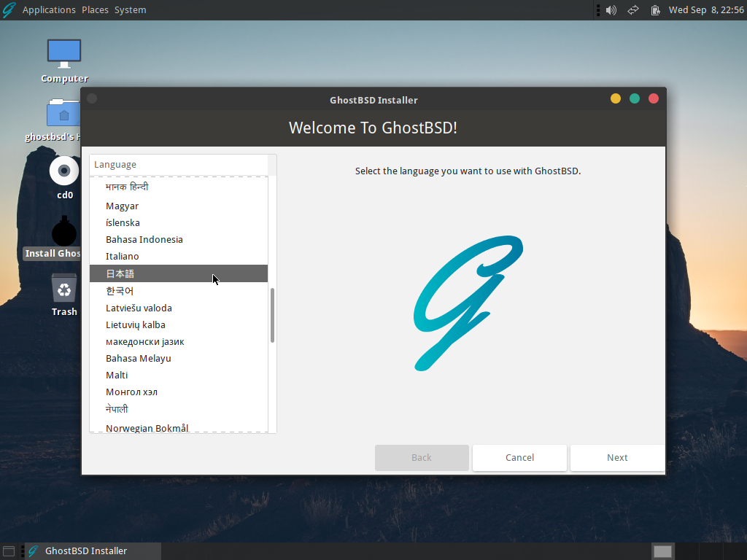Select македонски јазик language
Image resolution: width=747 pixels, height=560 pixels.
179,341
